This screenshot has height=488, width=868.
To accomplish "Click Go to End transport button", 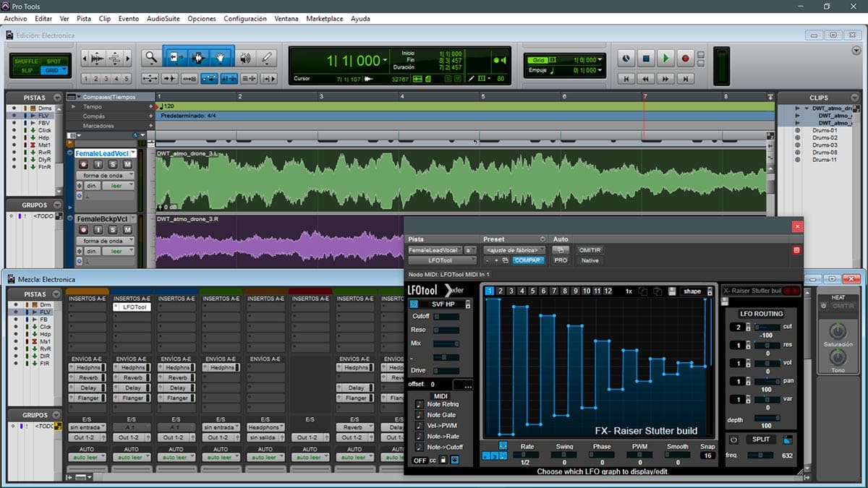I will [x=685, y=78].
